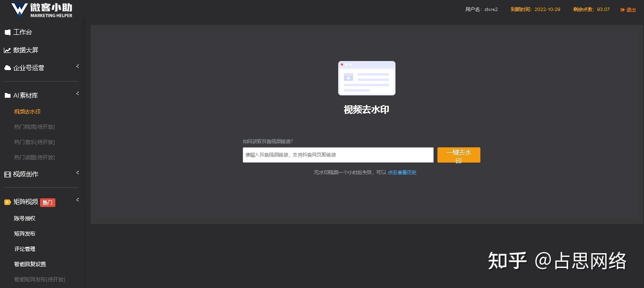Click the 工作台 dashboard icon
Viewport: 644px width, 288px height.
pyautogui.click(x=7, y=32)
